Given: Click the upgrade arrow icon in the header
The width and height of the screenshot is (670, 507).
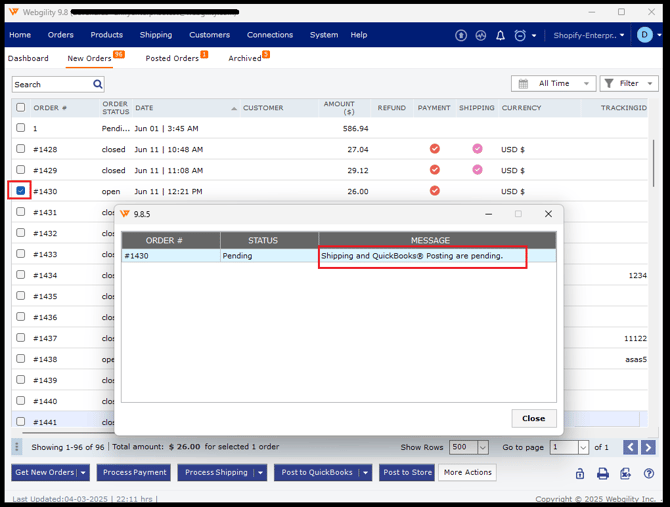Looking at the screenshot, I should pos(461,35).
